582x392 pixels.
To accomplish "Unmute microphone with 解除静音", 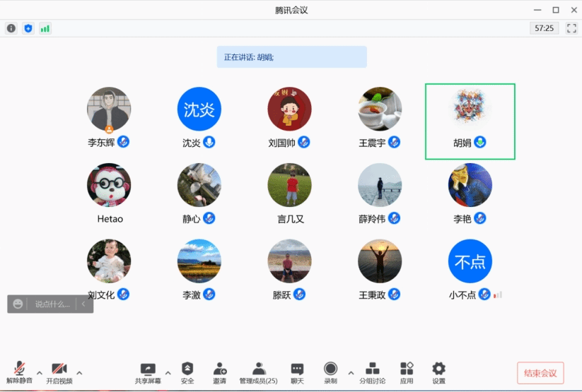I will 20,372.
